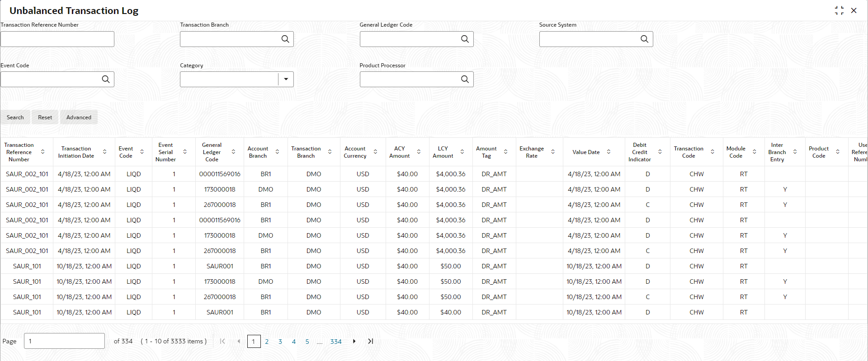Sort by Debit Credit Indicator column
Screen dimensions: 868x361
tap(660, 152)
